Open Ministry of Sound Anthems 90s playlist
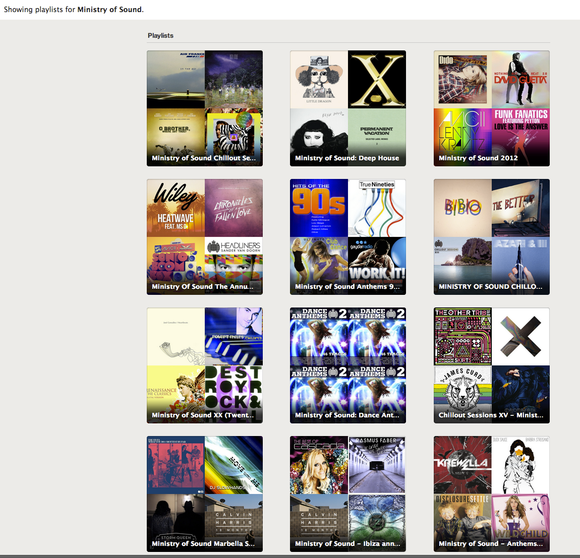The height and width of the screenshot is (558, 580). click(348, 237)
